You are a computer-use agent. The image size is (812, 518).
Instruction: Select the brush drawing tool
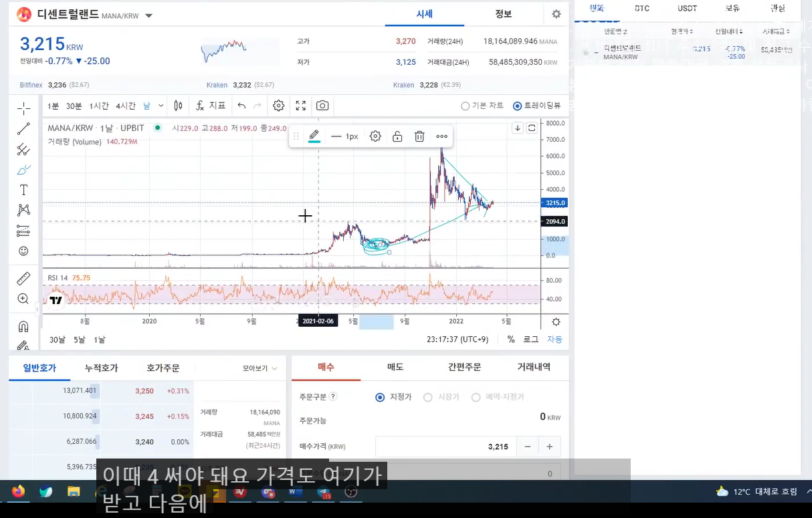click(23, 170)
